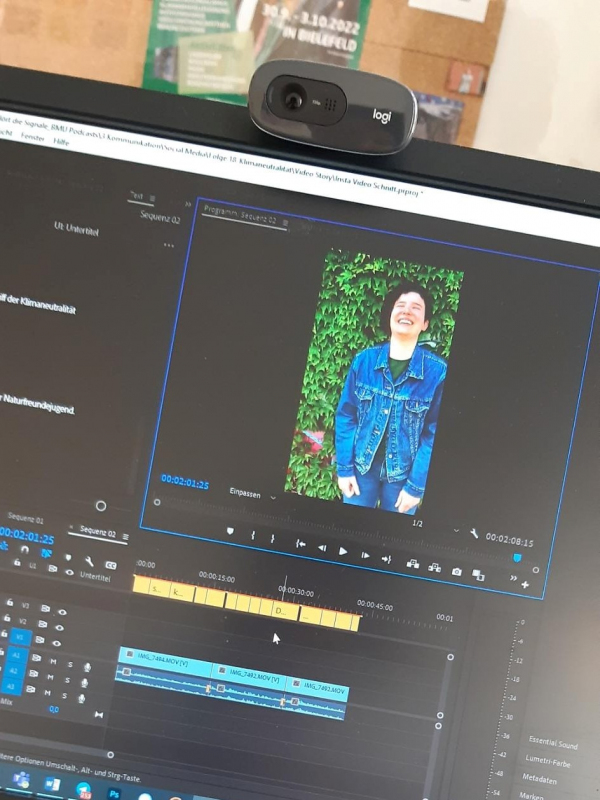Click the Extract button in Program monitor
This screenshot has height=800, width=600.
point(435,568)
